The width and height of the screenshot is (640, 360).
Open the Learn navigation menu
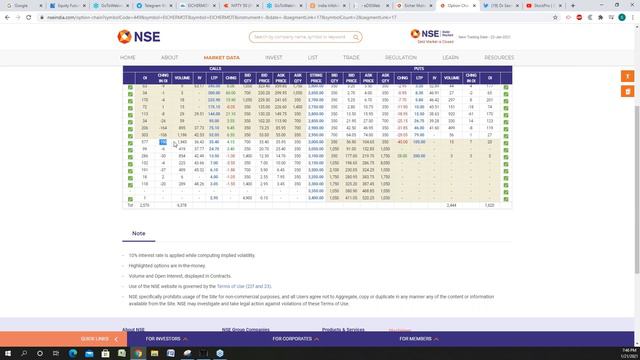(x=451, y=58)
